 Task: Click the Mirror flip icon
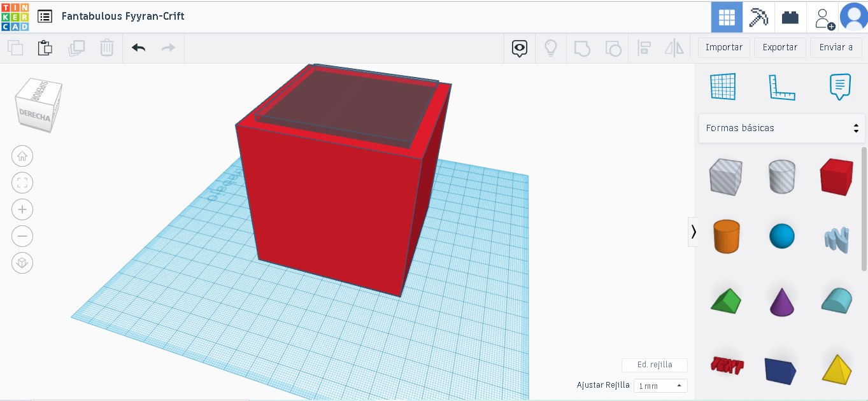point(674,48)
